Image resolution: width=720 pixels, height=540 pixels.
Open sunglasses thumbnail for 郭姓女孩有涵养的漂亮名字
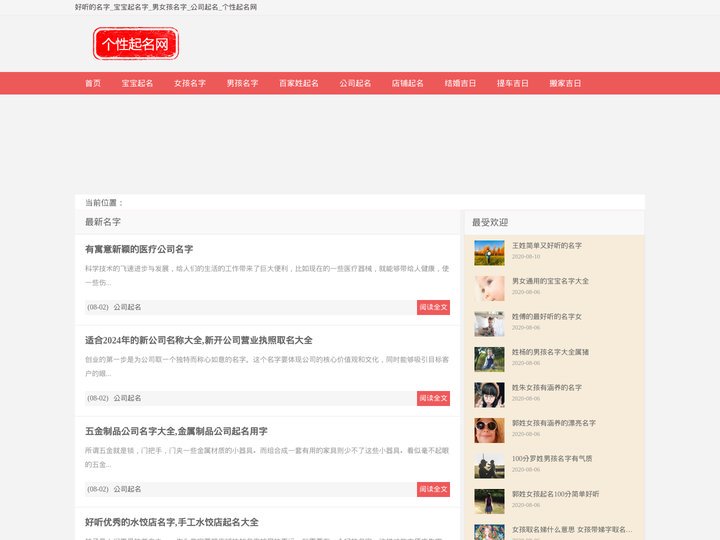click(x=489, y=430)
